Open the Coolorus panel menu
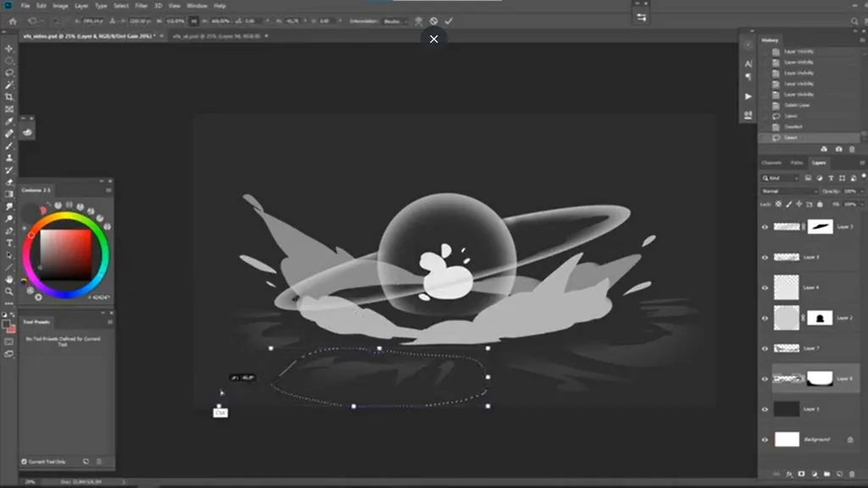Viewport: 868px width, 488px height. tap(108, 190)
